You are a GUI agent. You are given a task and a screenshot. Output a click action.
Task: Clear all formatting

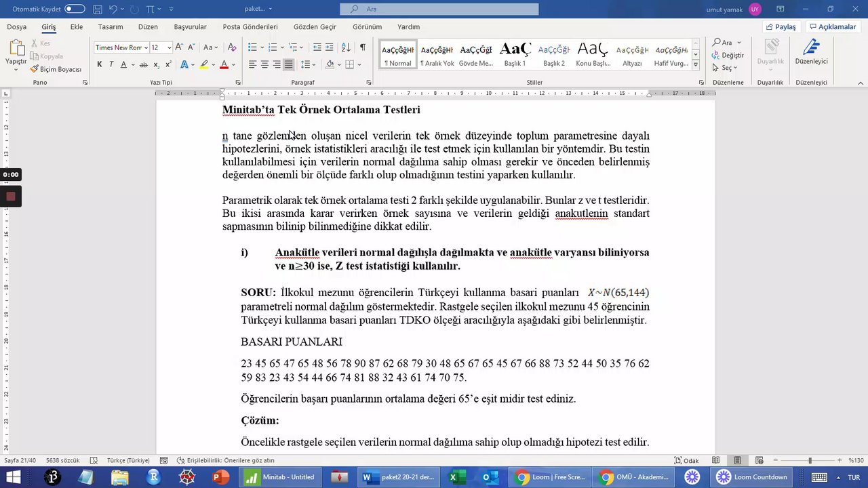(232, 47)
